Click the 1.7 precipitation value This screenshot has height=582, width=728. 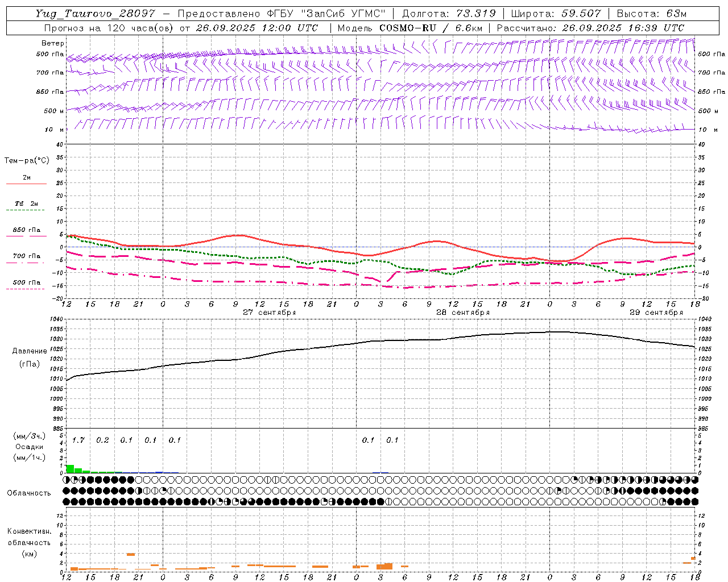point(78,440)
